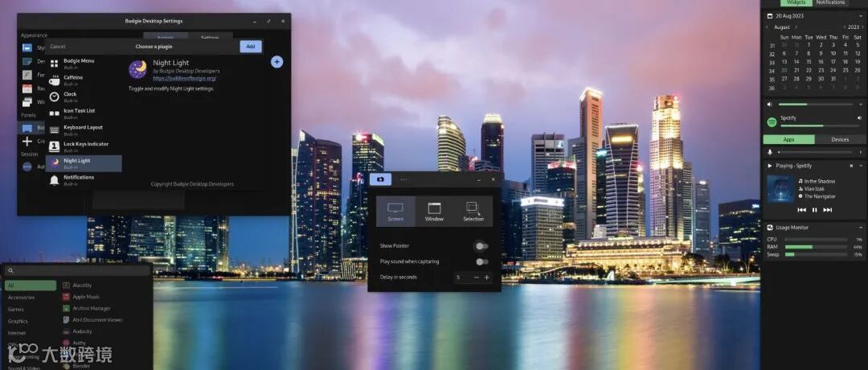The height and width of the screenshot is (370, 868).
Task: Adjust the microphone input level slider
Action: pos(816,152)
